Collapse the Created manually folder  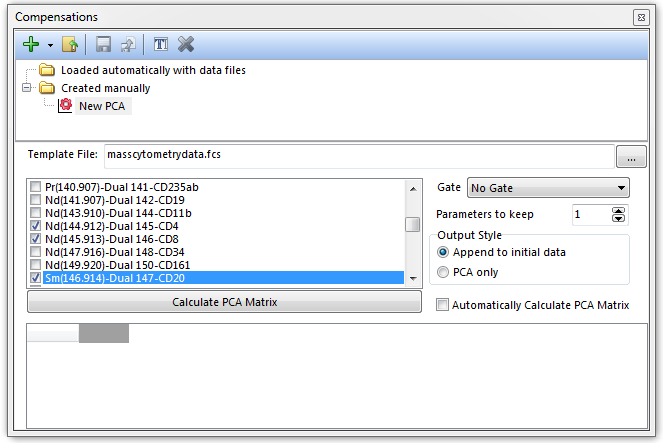pos(27,88)
